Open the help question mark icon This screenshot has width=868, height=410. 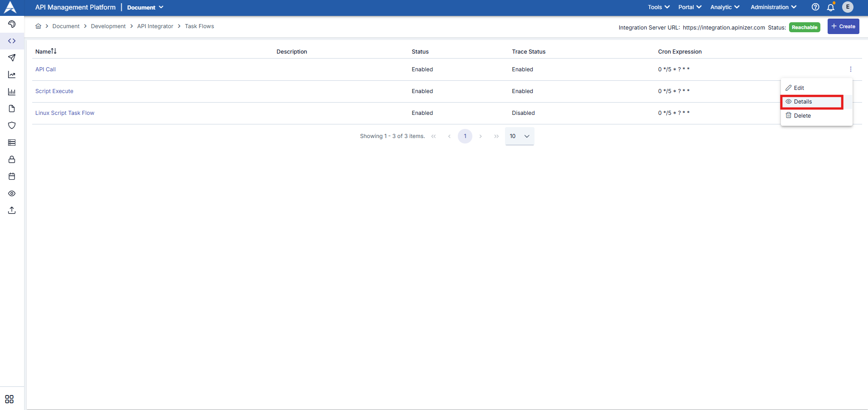pos(815,7)
